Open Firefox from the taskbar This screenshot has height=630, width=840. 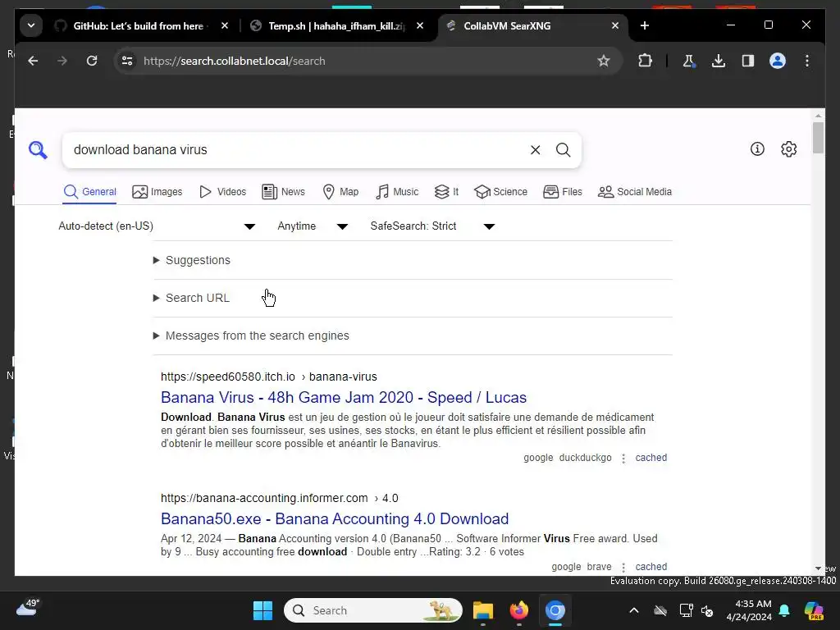[518, 610]
